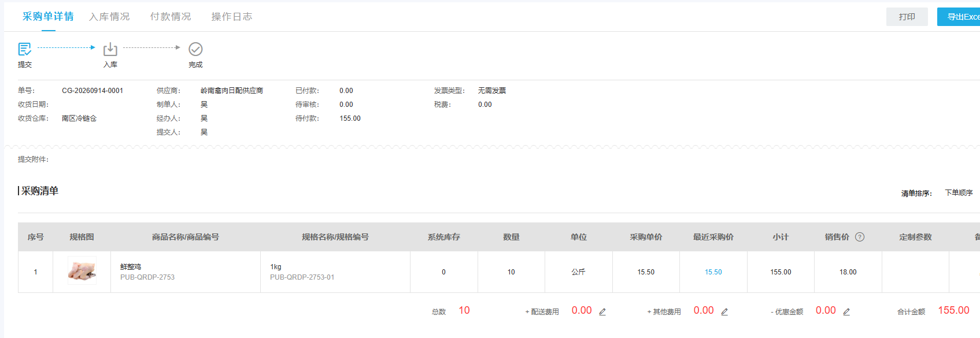This screenshot has width=980, height=338.
Task: Click the 入库 step icon
Action: (110, 49)
